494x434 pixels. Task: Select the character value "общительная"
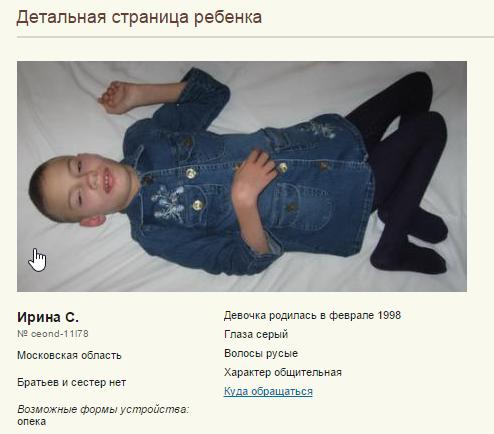pos(308,372)
